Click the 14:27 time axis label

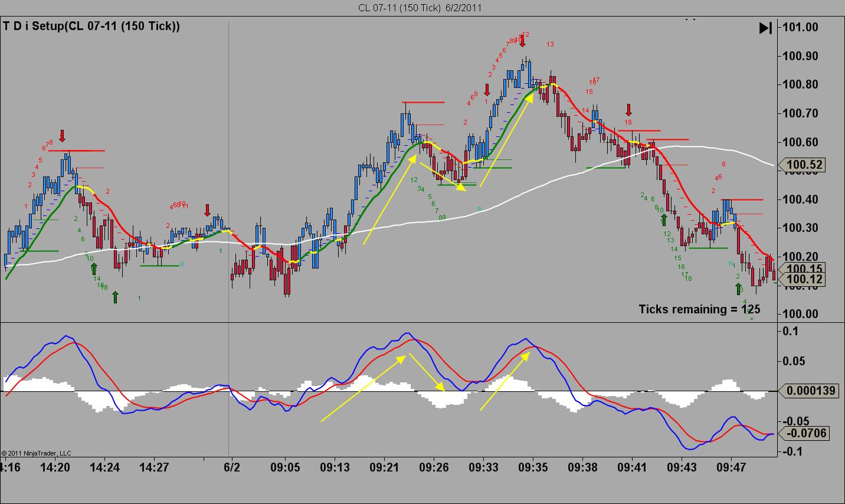(154, 467)
